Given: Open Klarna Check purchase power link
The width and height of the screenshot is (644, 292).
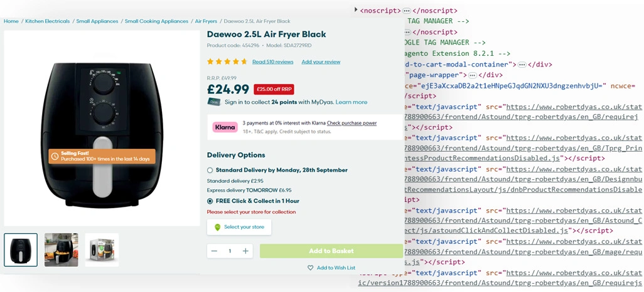Looking at the screenshot, I should (352, 123).
